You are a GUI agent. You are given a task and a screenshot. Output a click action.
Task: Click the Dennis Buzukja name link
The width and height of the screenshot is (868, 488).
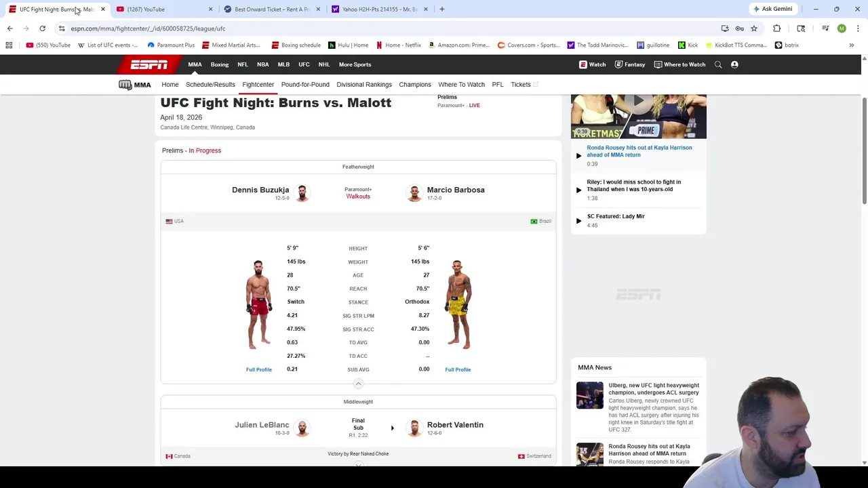(x=260, y=190)
